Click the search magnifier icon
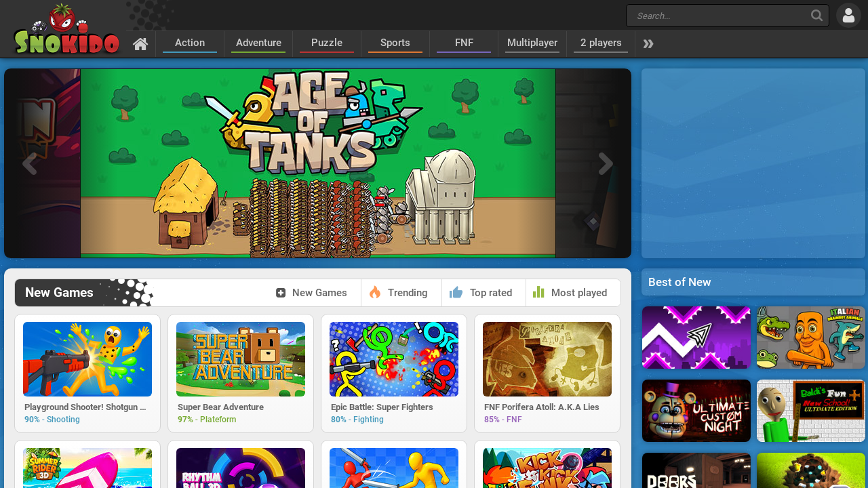Image resolution: width=868 pixels, height=488 pixels. (816, 16)
